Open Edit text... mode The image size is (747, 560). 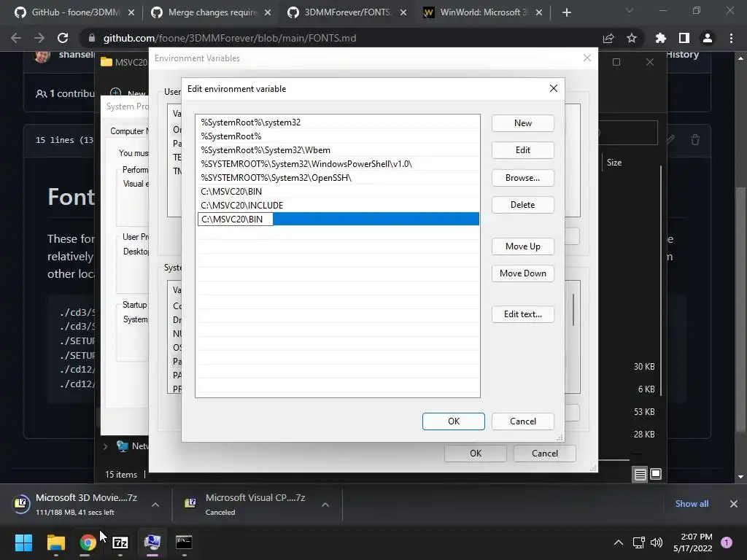coord(522,314)
